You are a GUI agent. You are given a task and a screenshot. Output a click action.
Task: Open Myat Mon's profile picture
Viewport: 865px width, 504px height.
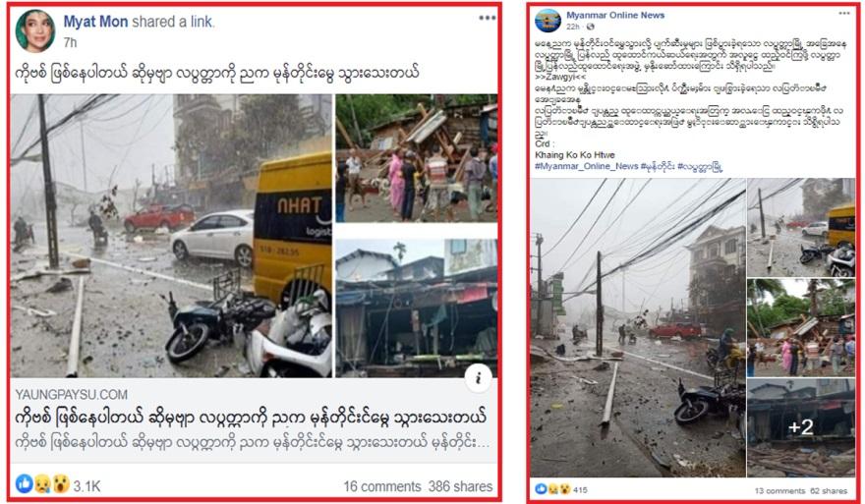coord(35,30)
